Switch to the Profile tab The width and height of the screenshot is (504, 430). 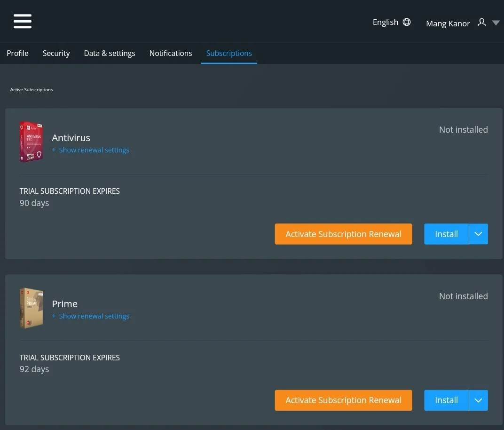(18, 53)
